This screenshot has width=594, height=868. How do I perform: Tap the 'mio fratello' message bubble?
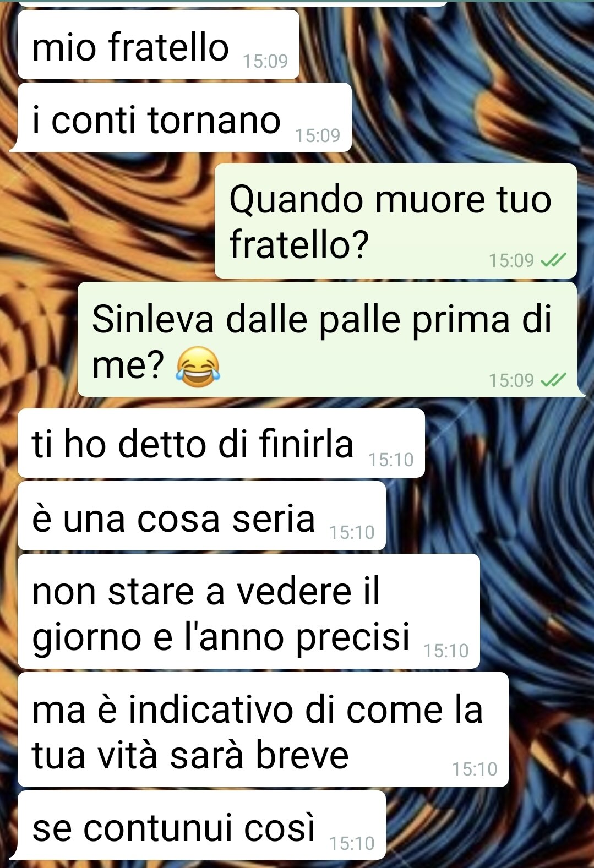coord(159,45)
